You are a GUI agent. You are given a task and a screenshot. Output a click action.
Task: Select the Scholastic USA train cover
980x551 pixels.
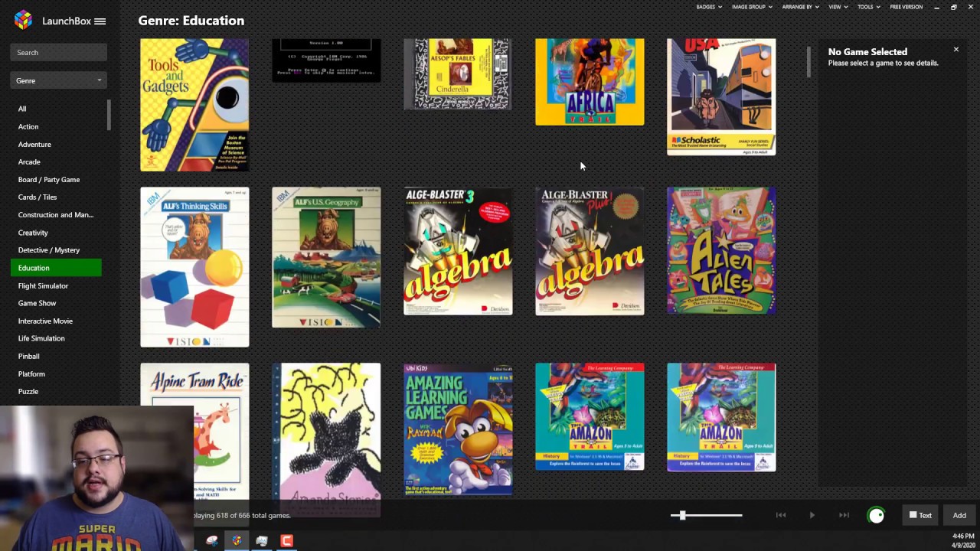pos(721,97)
